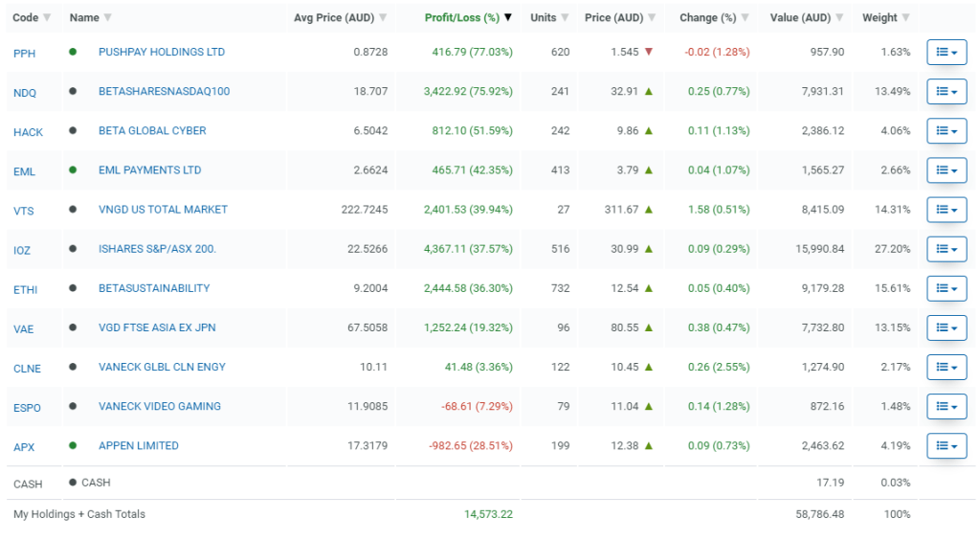Open the ETHI row actions menu button

click(x=947, y=289)
